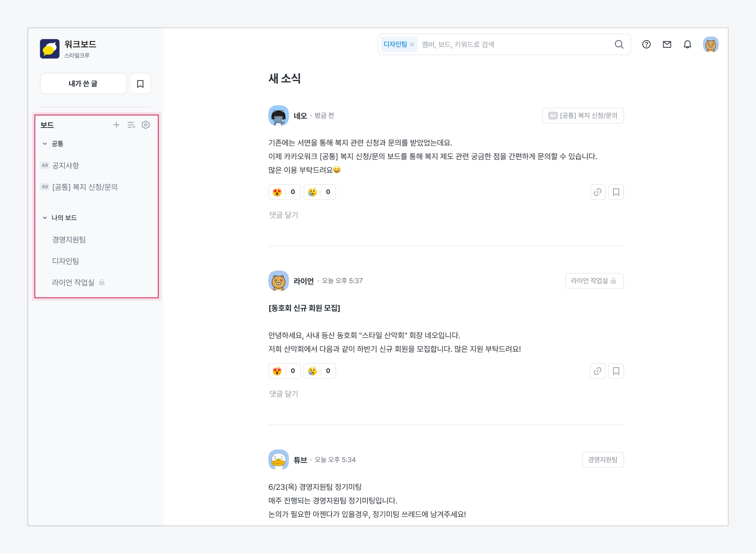Screen dimensions: 756x554
Task: Toggle bookmark on 라이언's post
Action: click(x=616, y=371)
